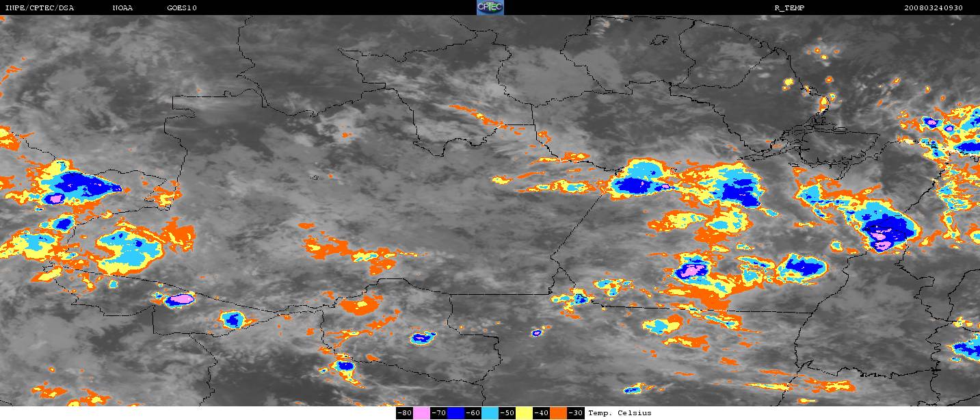Select the light blue legend color swatch
The width and height of the screenshot is (980, 420).
[490, 412]
